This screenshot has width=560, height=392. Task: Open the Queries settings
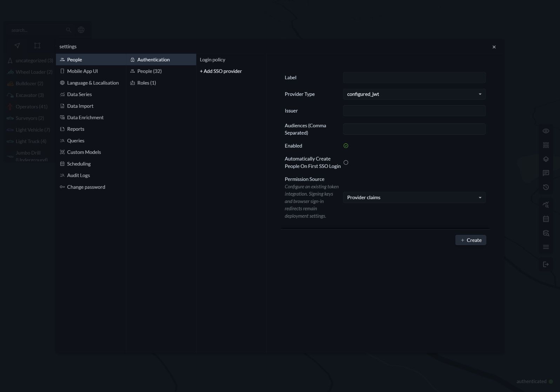tap(91, 141)
